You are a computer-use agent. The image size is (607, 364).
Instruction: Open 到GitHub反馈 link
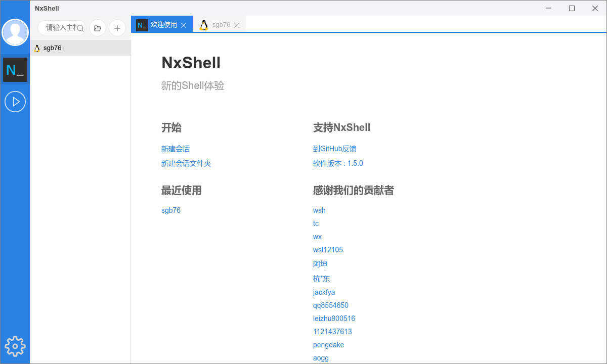coord(335,149)
